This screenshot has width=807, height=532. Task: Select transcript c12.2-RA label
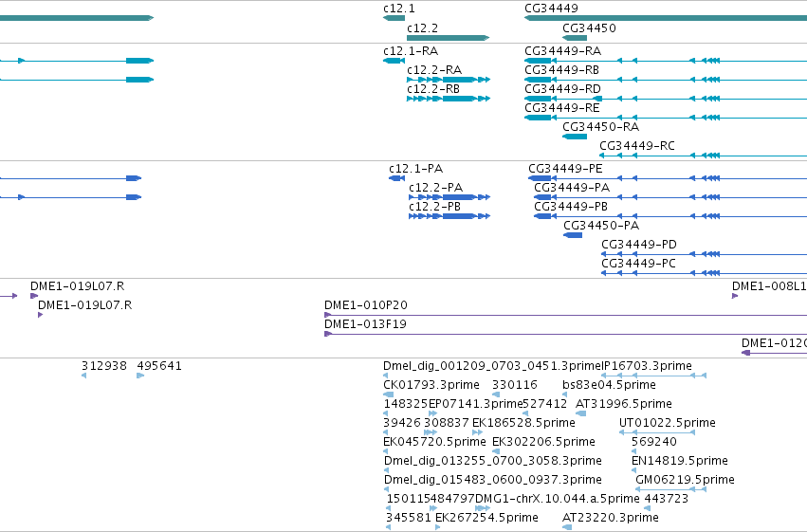coord(434,70)
